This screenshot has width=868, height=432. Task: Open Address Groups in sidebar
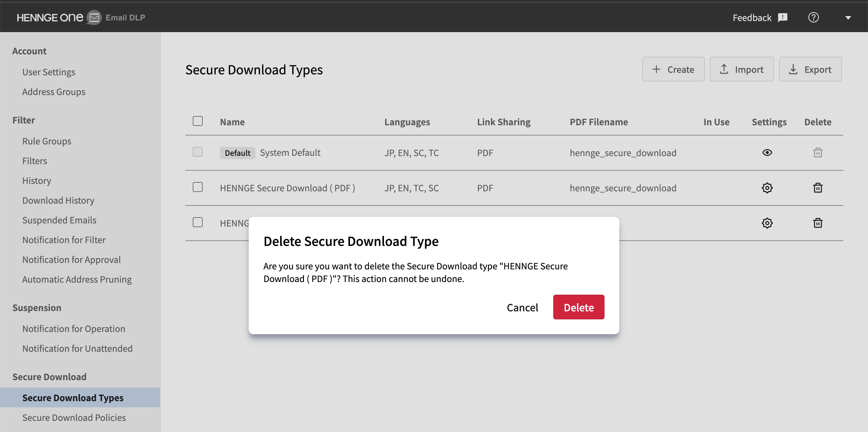54,92
